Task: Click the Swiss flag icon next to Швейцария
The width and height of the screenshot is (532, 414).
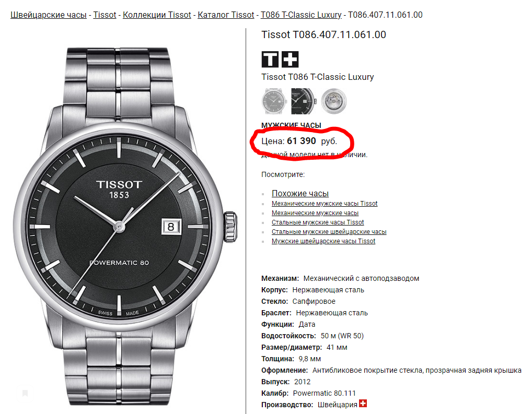Action: click(363, 404)
